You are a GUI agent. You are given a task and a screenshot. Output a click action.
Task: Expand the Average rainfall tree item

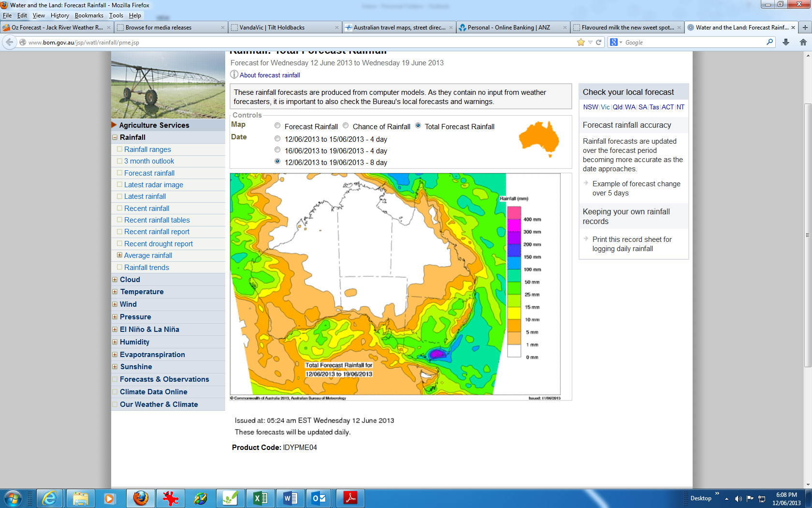point(119,255)
